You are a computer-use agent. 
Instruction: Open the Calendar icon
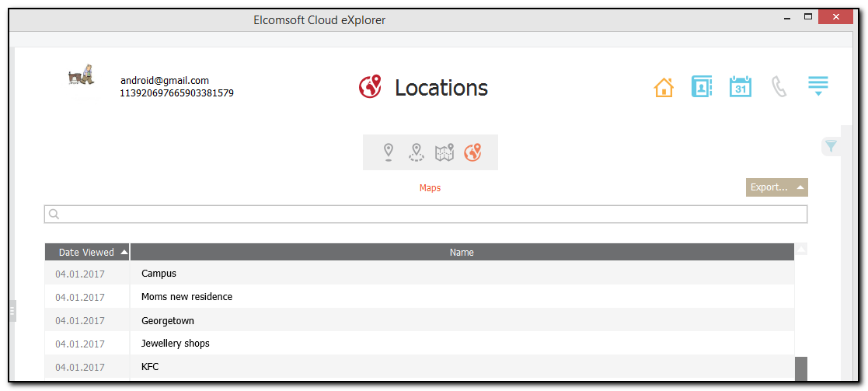coord(740,87)
